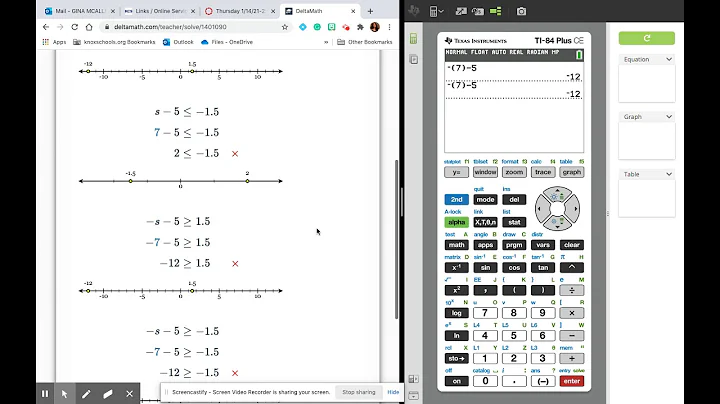Click the stat key on the calculator
Screen dimensions: 720x404
point(514,222)
